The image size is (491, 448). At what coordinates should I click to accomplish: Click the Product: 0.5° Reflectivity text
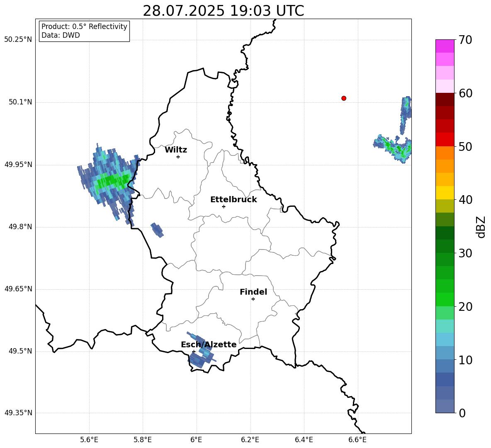coord(84,26)
